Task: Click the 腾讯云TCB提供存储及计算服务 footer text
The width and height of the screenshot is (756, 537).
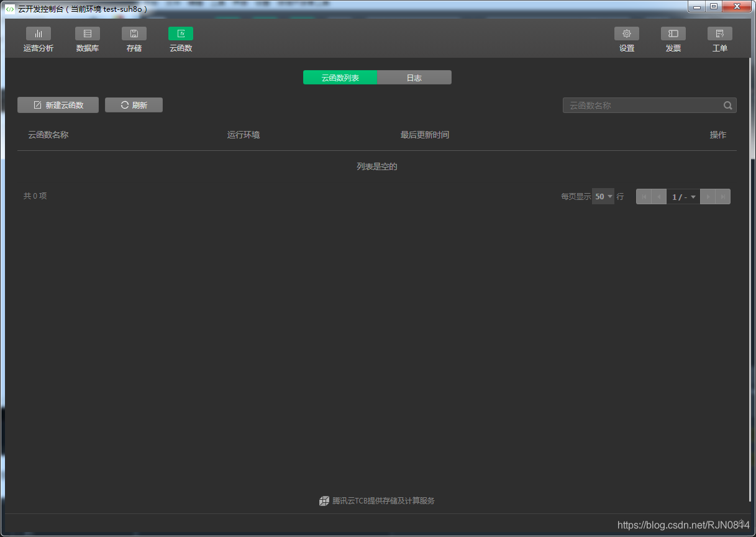Action: 383,501
